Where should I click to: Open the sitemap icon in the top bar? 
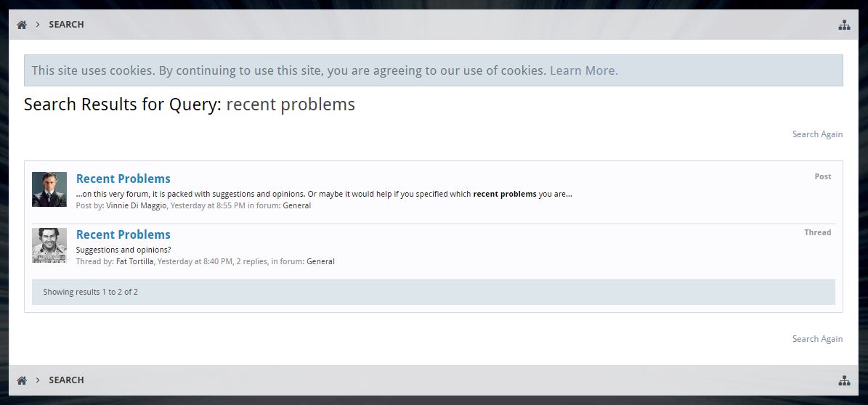click(844, 25)
